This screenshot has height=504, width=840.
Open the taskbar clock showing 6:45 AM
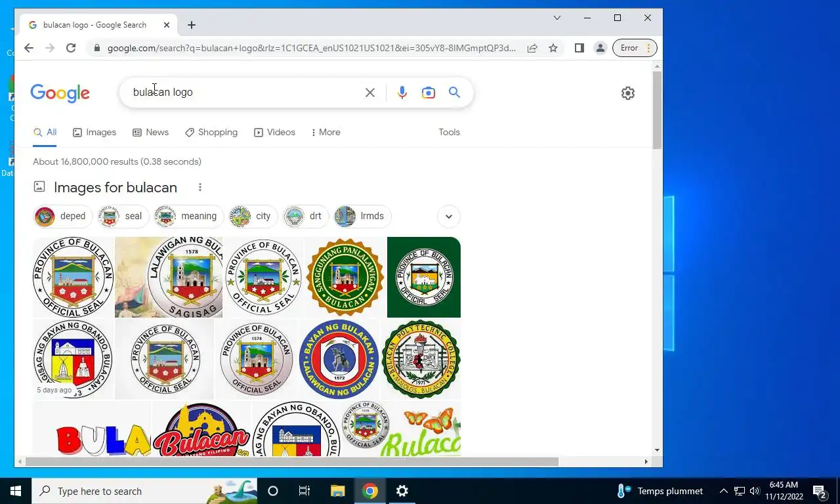click(x=784, y=491)
